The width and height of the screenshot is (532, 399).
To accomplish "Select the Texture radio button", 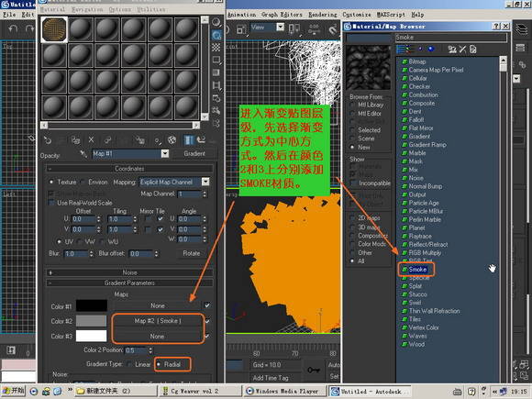I will [x=51, y=183].
